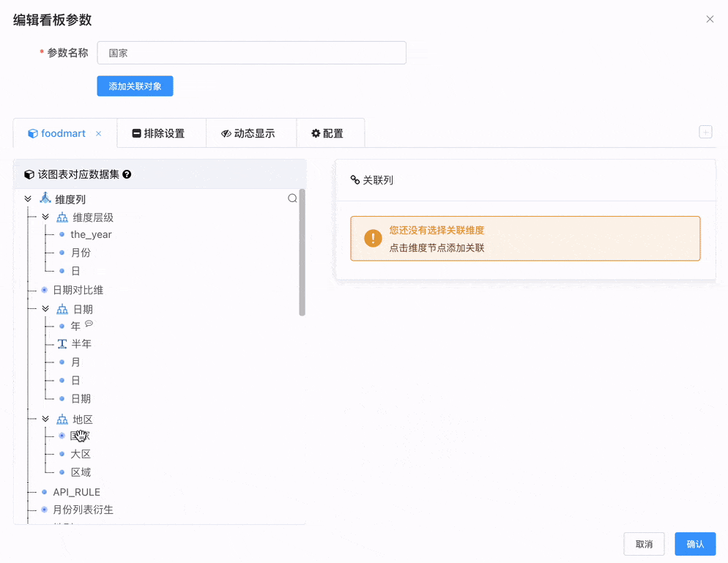Collapse the 地区 hierarchy node
Viewport: 728px width, 563px height.
[x=45, y=420]
